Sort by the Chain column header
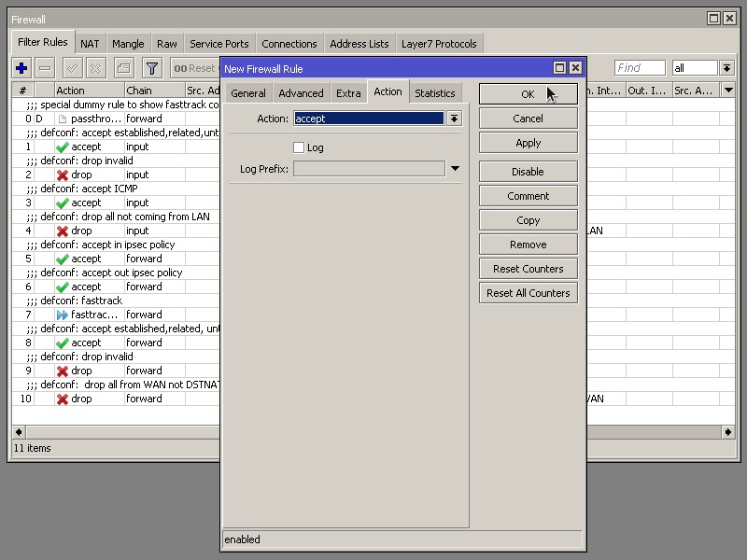Image resolution: width=747 pixels, height=560 pixels. (x=155, y=90)
